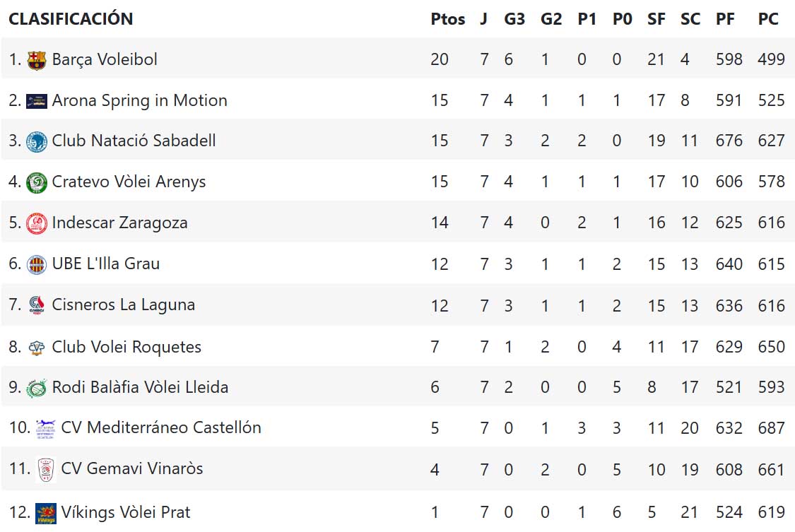Select the Ptos column header
This screenshot has height=532, width=795.
(x=447, y=19)
